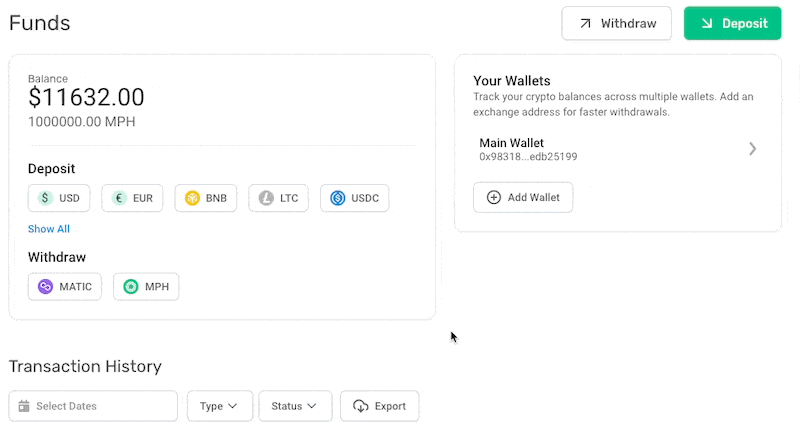Click the EUR euro coin icon
The image size is (800, 442).
[119, 198]
